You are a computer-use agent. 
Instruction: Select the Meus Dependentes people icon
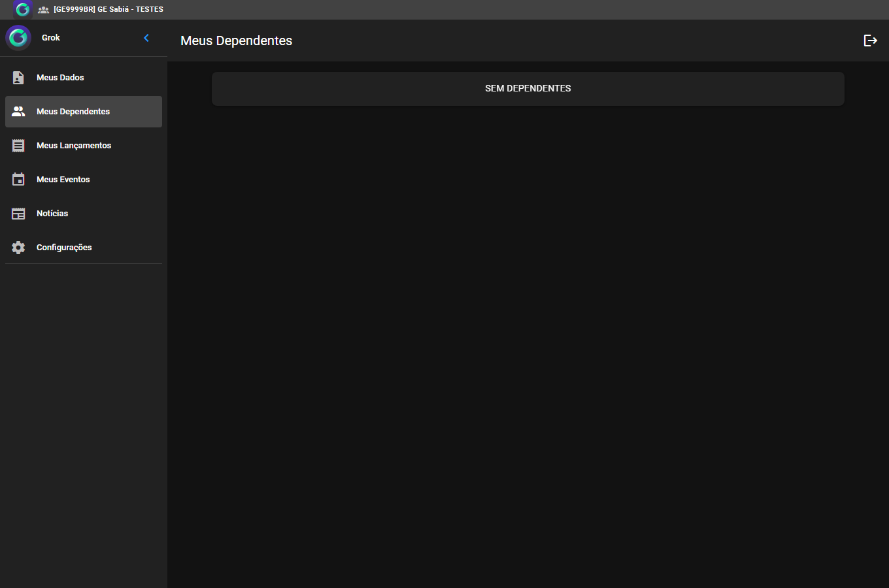(x=18, y=112)
